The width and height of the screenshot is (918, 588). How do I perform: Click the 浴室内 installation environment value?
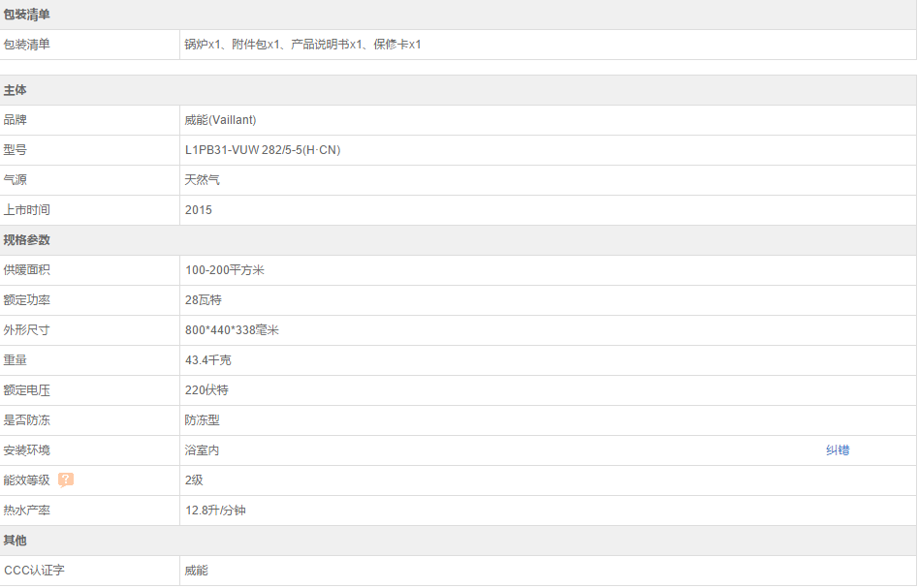(x=203, y=450)
